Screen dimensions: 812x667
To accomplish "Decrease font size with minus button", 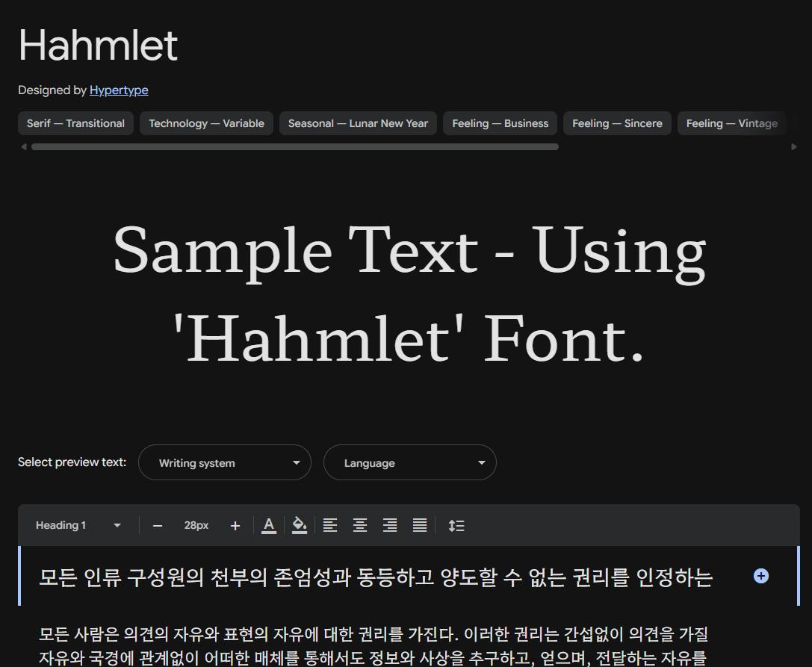I will click(158, 526).
